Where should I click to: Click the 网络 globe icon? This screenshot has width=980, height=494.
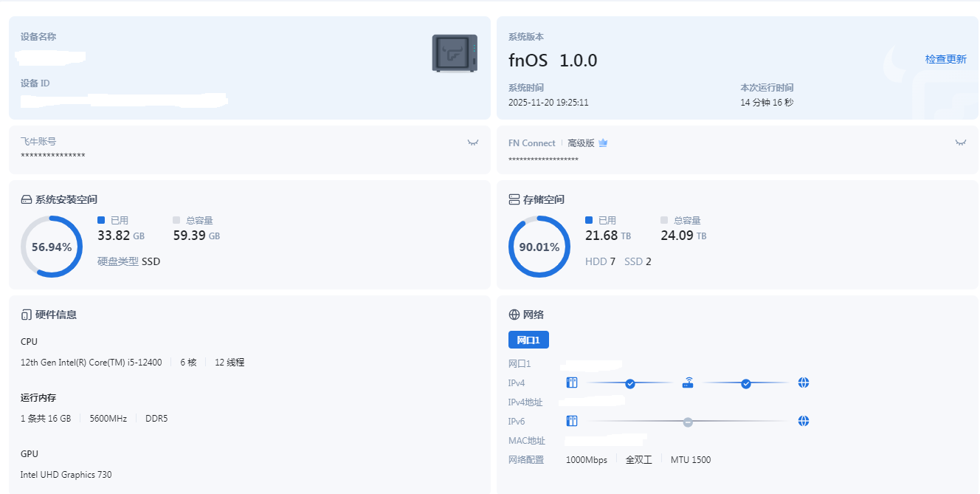pyautogui.click(x=514, y=315)
